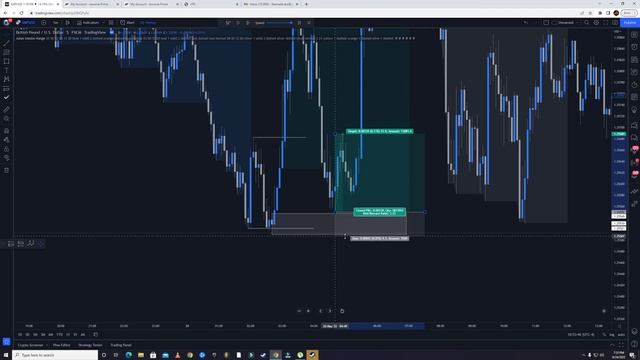Open the chart layout setup square
The width and height of the screenshot is (640, 360).
coord(546,22)
